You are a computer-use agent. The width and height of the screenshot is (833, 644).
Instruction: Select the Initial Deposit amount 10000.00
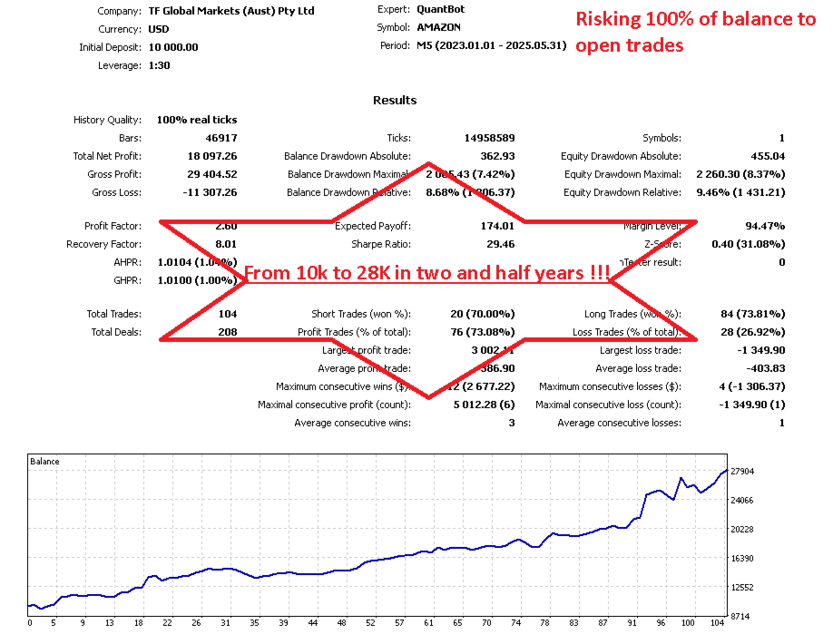point(172,46)
